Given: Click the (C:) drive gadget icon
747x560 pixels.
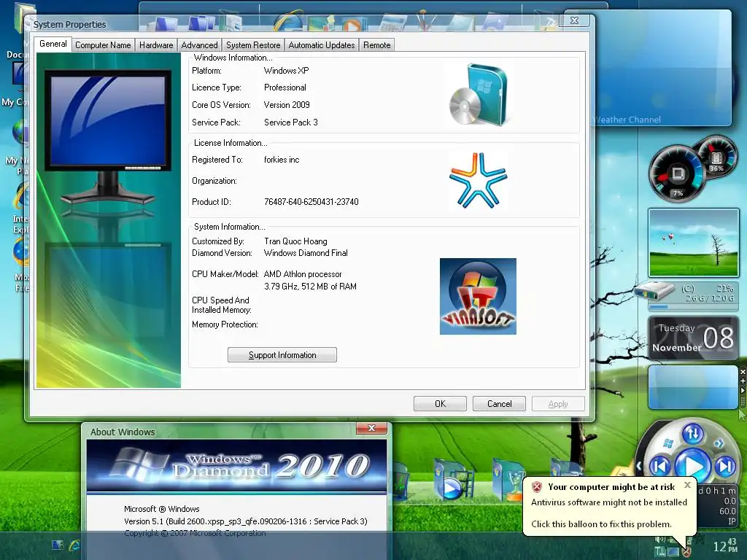Looking at the screenshot, I should pyautogui.click(x=654, y=290).
